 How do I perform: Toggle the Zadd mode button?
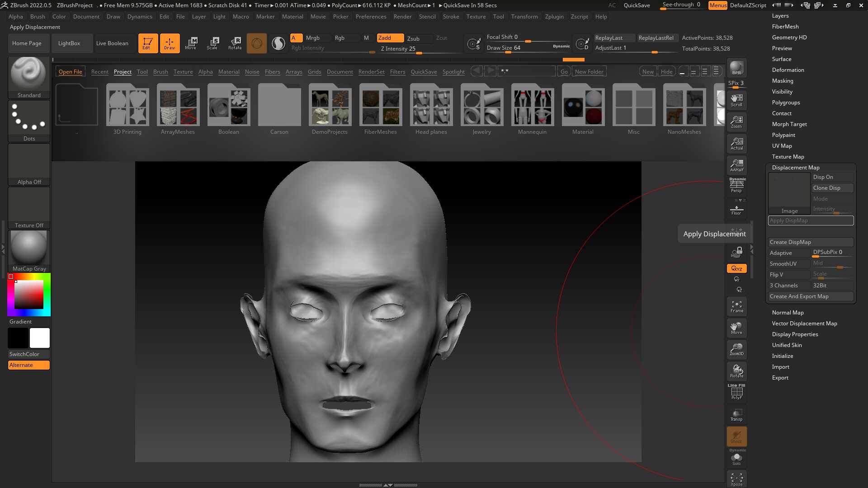(x=390, y=38)
